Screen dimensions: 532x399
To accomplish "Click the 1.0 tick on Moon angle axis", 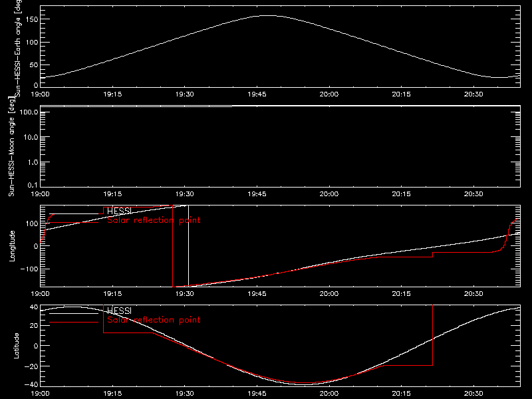I will [33, 162].
